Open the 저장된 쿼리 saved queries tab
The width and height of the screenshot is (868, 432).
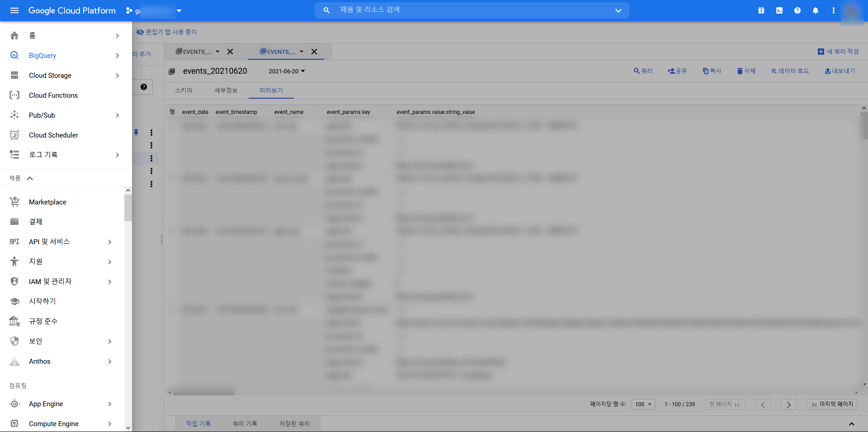click(294, 423)
